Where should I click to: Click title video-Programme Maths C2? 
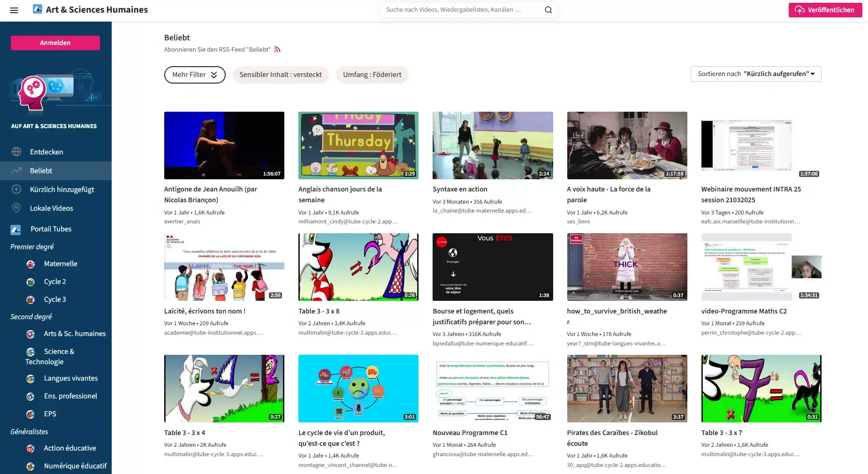click(x=744, y=311)
